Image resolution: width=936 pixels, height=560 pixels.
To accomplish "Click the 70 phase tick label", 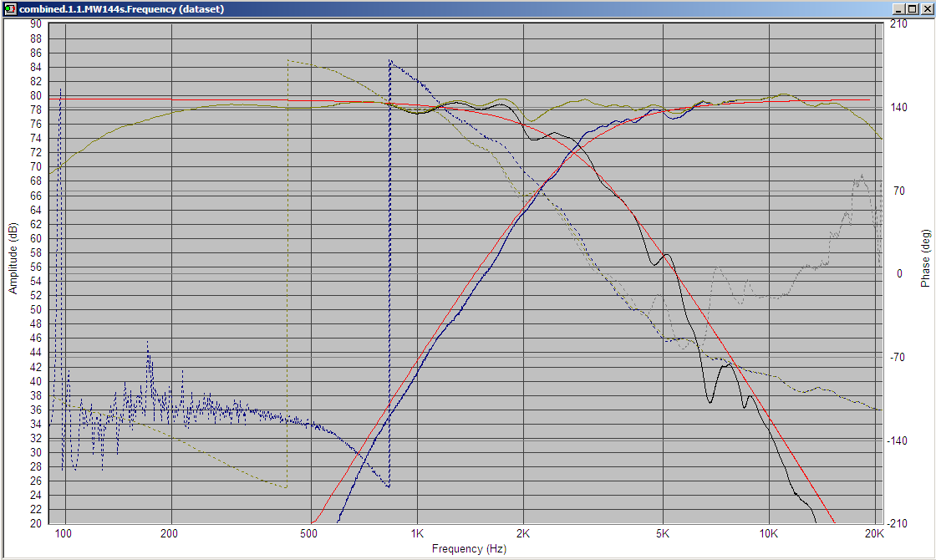I will (x=899, y=191).
